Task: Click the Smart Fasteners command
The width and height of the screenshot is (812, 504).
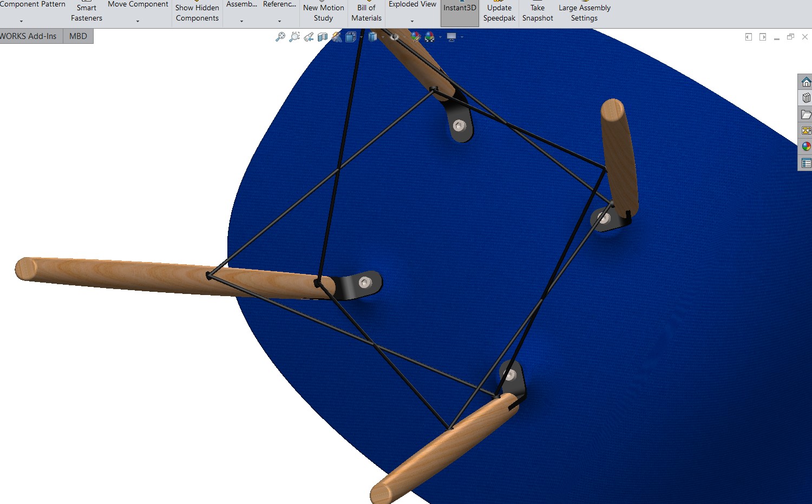Action: click(x=87, y=12)
